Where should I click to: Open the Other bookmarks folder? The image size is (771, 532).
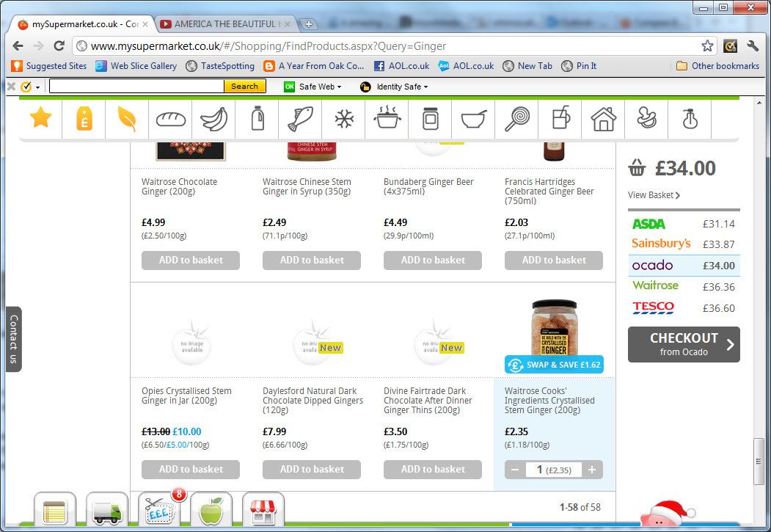(x=718, y=66)
